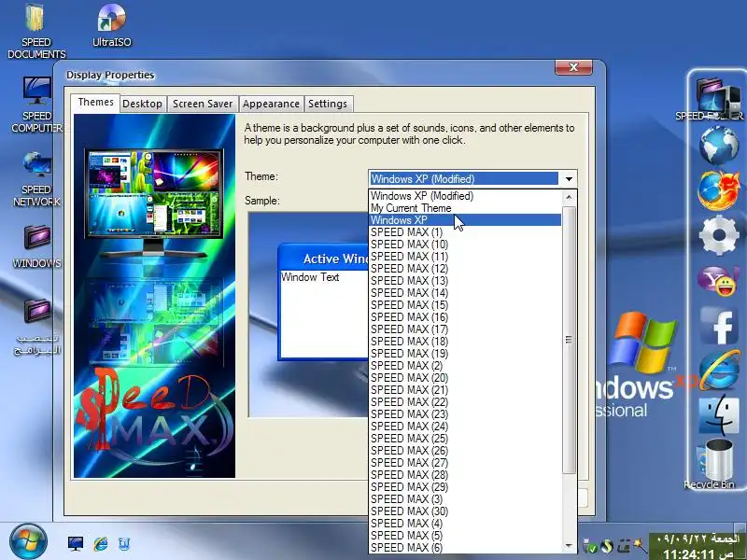Select My Current Theme in the list
Screen dimensions: 747x560
coord(465,208)
